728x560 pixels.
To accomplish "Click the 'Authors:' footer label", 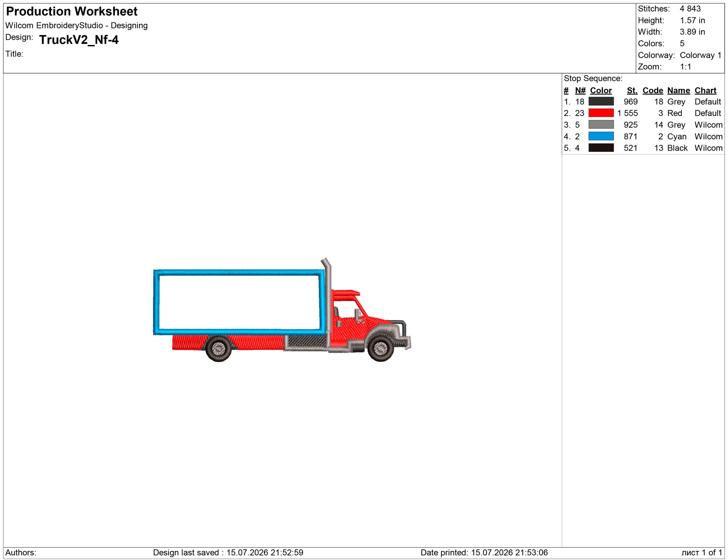I will tap(21, 553).
